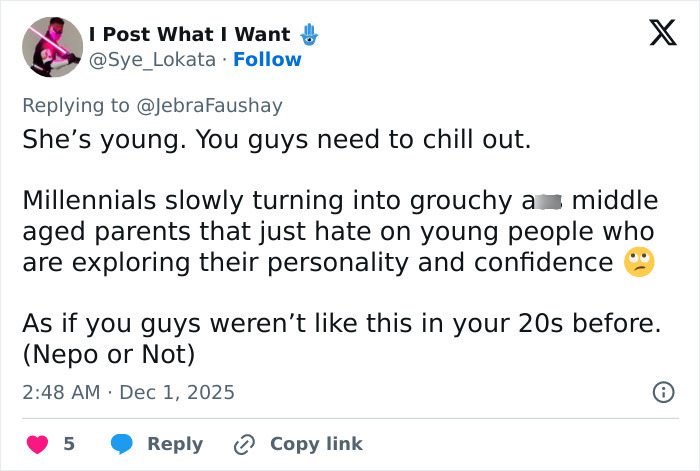The height and width of the screenshot is (471, 700).
Task: Open the @Sye_Lokata handle
Action: [x=152, y=59]
